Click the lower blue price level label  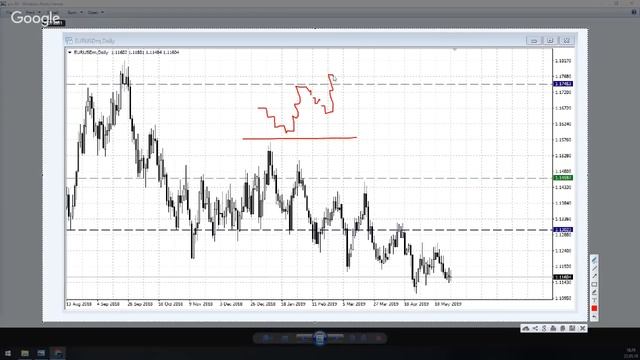click(563, 230)
